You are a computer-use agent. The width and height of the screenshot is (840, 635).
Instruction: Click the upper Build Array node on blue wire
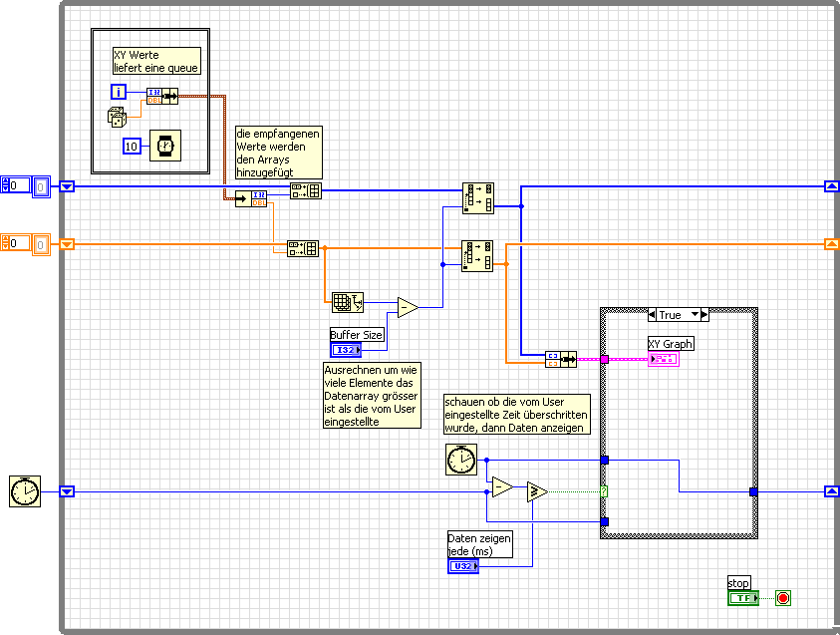306,191
